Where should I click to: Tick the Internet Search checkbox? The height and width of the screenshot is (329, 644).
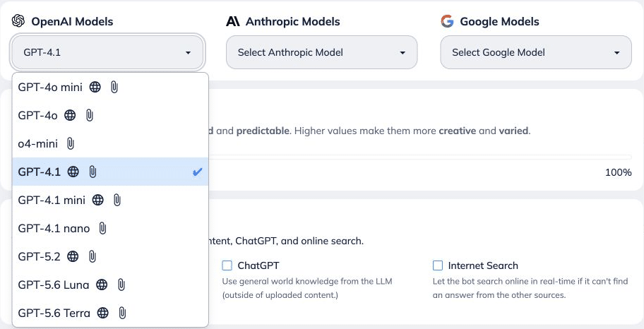coord(438,265)
